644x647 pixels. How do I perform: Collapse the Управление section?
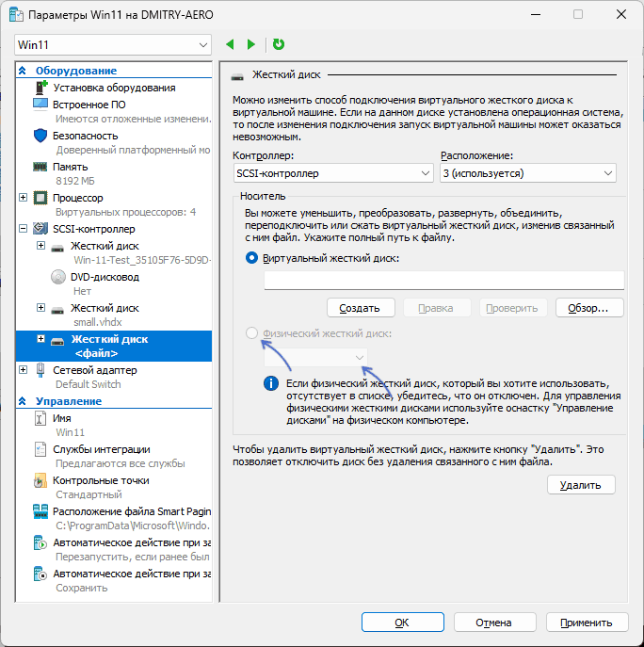coord(23,401)
